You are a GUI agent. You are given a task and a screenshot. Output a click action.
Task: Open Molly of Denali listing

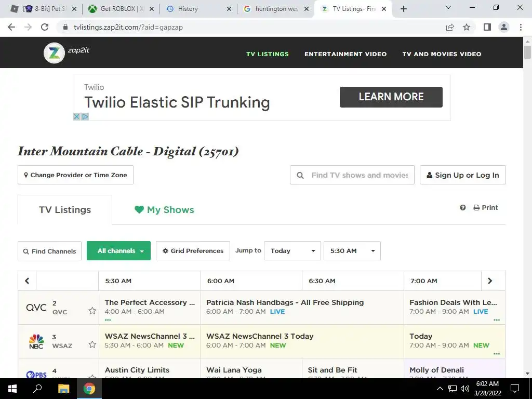[x=454, y=368]
